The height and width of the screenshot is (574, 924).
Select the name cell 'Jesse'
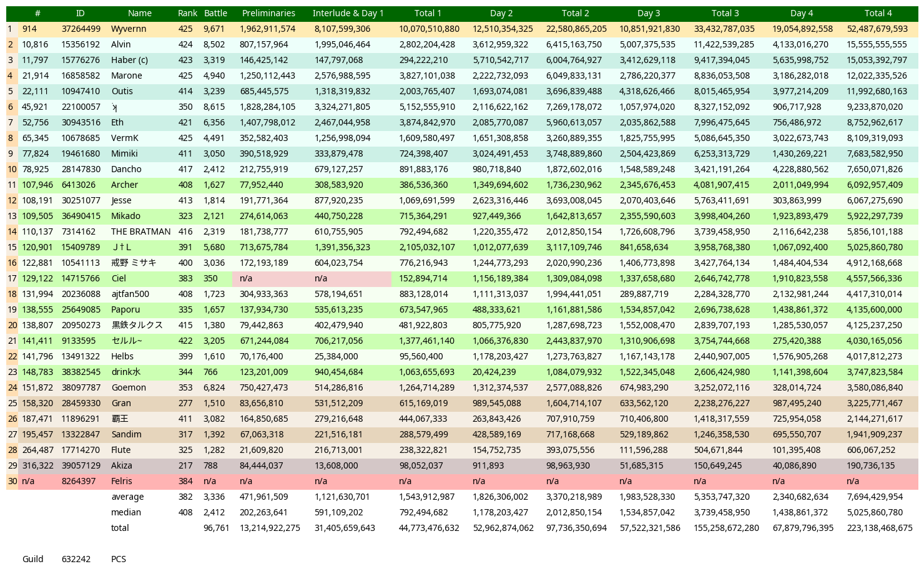(122, 200)
